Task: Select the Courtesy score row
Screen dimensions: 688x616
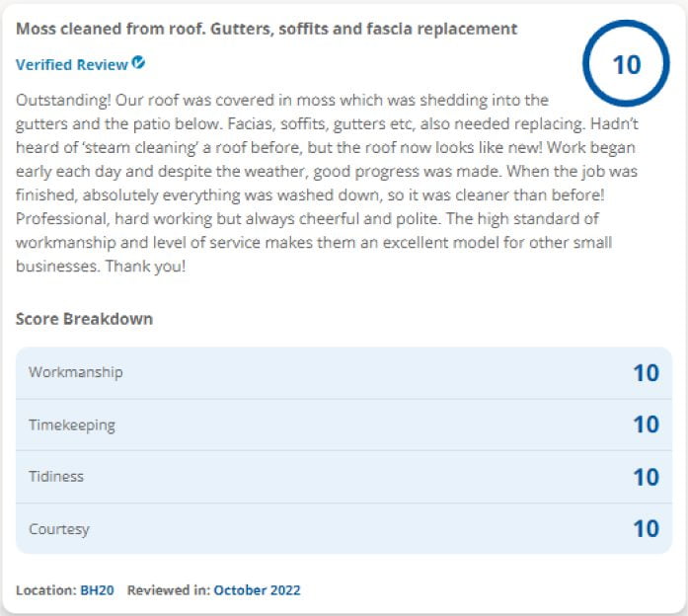Action: point(344,529)
